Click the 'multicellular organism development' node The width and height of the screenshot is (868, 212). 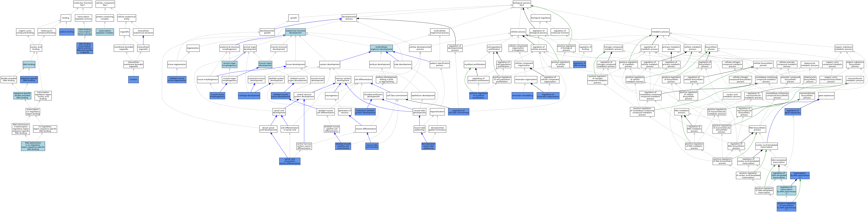click(x=381, y=48)
